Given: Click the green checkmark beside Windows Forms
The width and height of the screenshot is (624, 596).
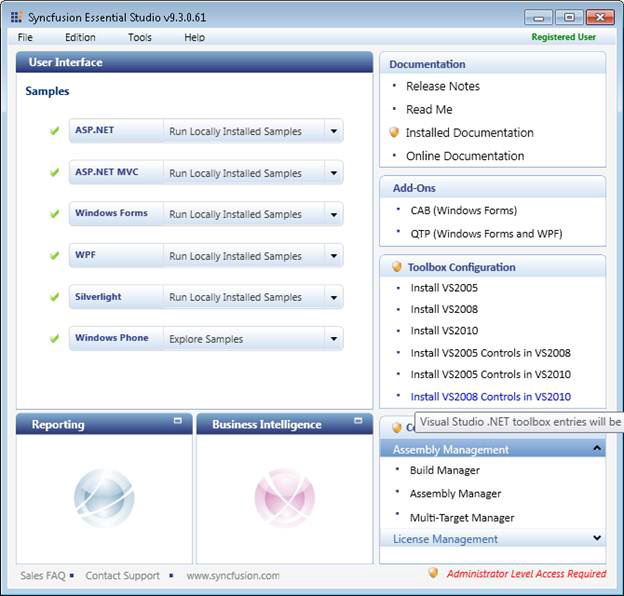Looking at the screenshot, I should [55, 214].
